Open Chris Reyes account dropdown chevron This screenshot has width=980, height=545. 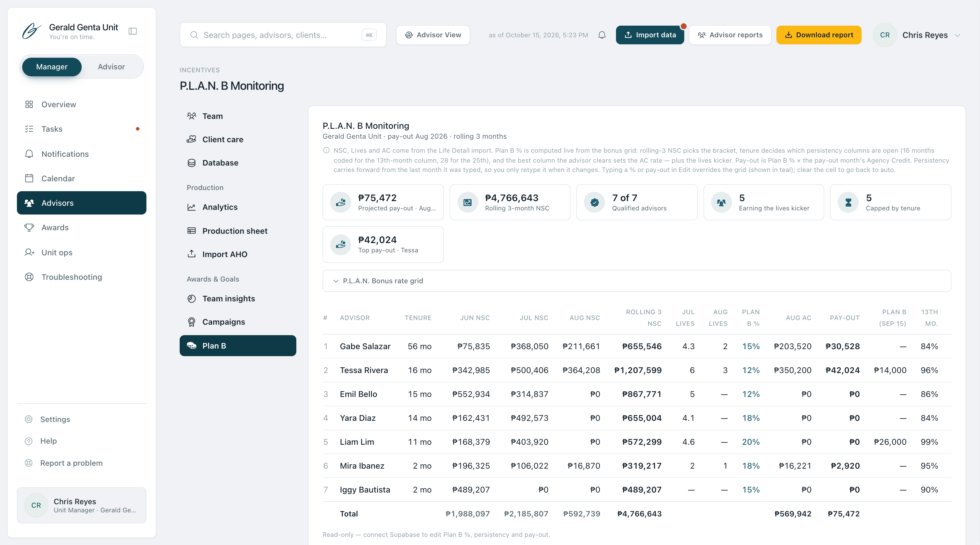pos(958,35)
